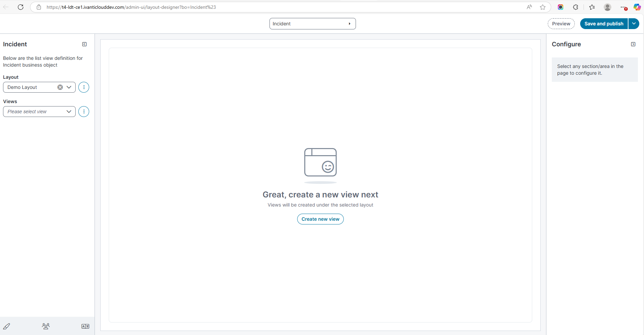Screen dimensions: 644x335
Task: Open the Views more options menu
Action: point(84,112)
